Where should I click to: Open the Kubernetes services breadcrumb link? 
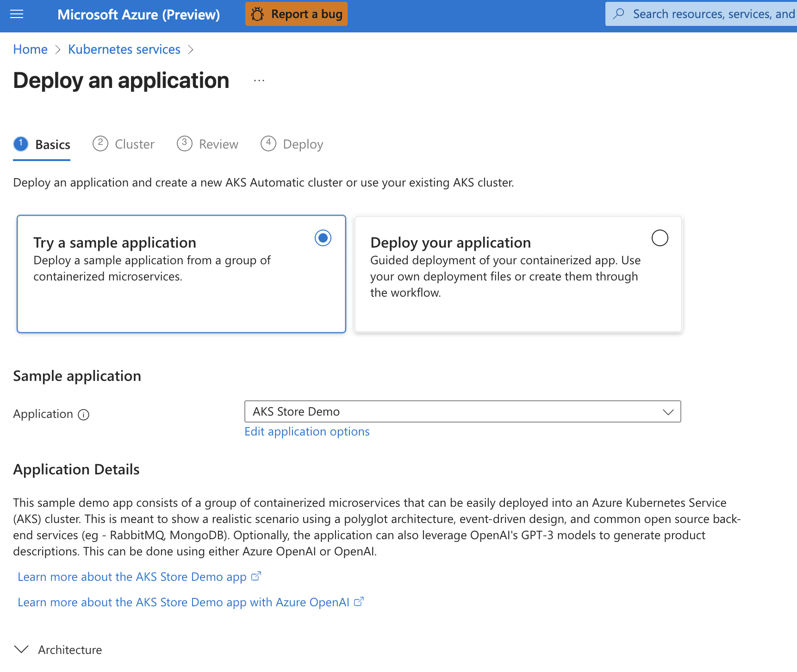tap(124, 50)
